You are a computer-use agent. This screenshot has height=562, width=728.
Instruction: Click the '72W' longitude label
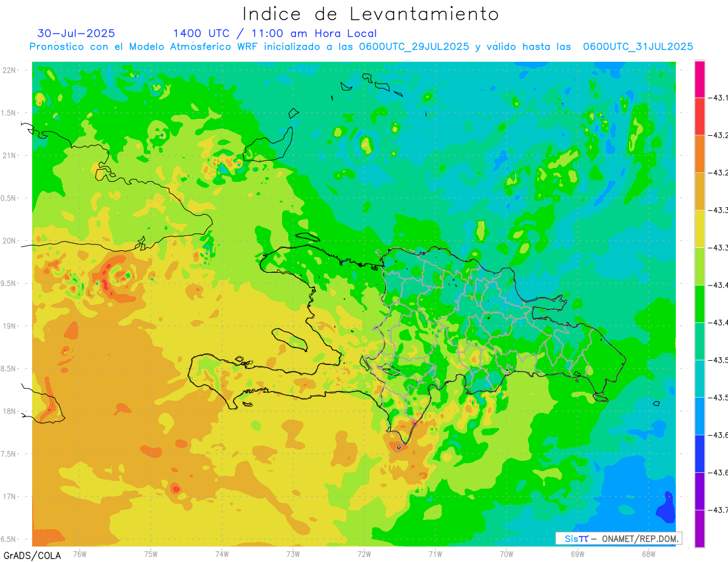click(x=364, y=554)
